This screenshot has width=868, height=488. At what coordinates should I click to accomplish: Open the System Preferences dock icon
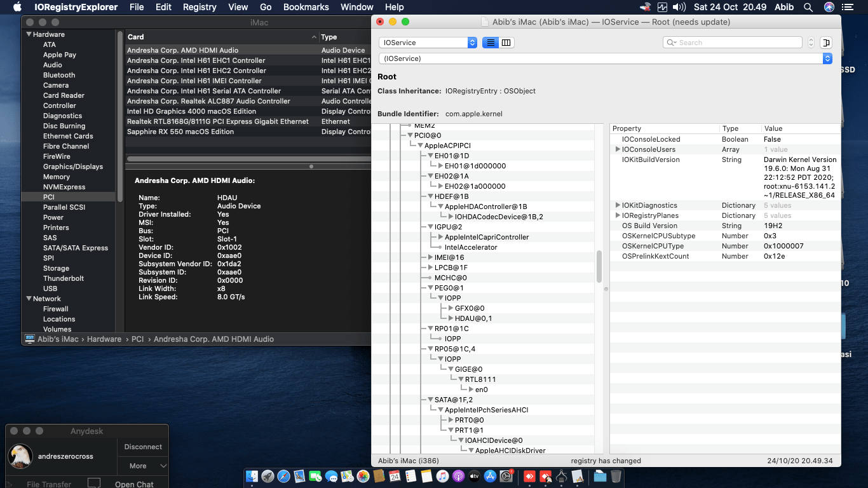506,475
